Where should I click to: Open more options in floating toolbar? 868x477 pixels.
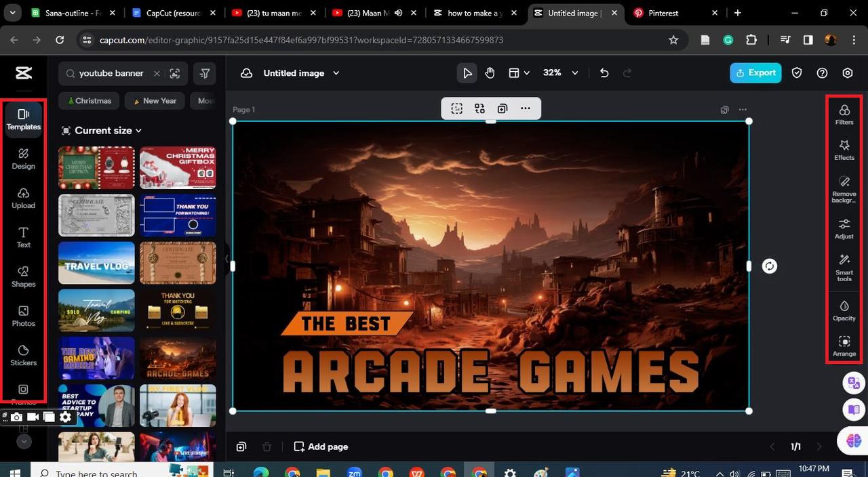[526, 108]
